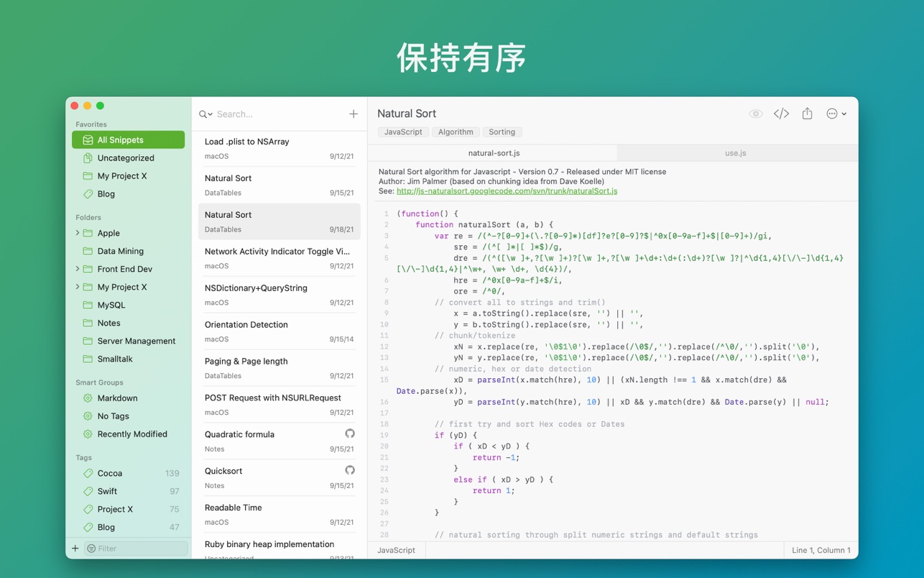
Task: Expand the Apple folder
Action: click(x=78, y=233)
